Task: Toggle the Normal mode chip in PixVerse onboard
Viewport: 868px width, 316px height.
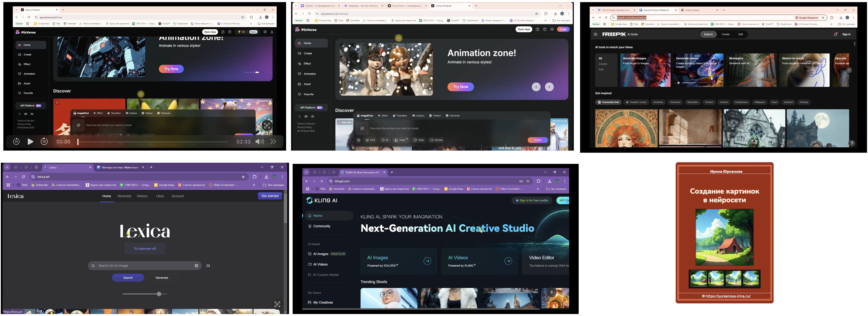Action: point(436,140)
